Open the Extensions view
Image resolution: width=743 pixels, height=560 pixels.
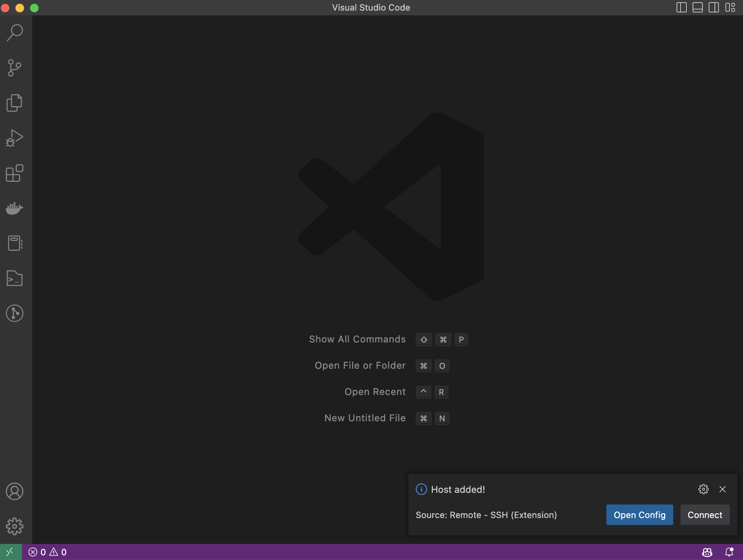click(x=15, y=173)
